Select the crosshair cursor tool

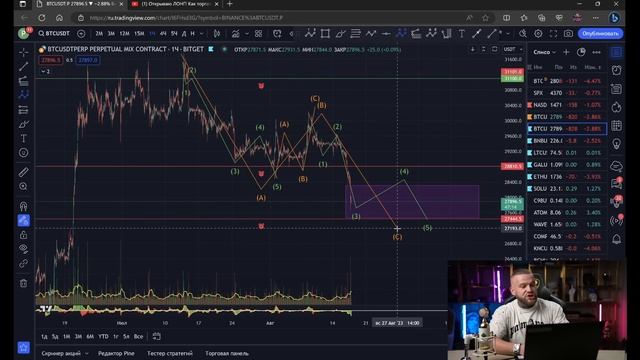tap(23, 52)
